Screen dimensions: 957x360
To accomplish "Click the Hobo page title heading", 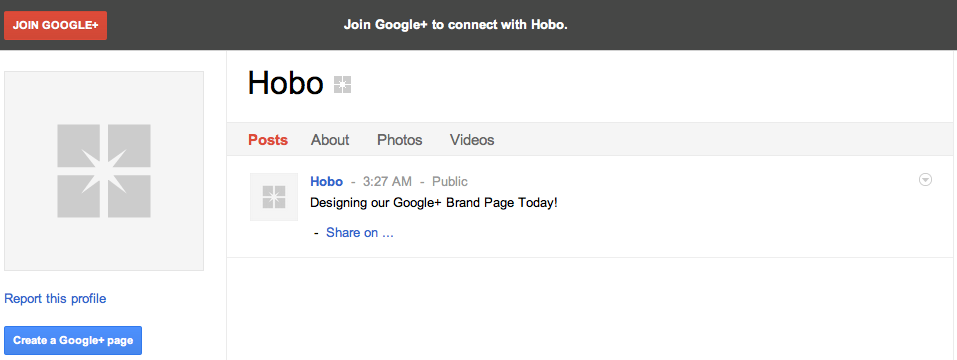I will tap(285, 84).
